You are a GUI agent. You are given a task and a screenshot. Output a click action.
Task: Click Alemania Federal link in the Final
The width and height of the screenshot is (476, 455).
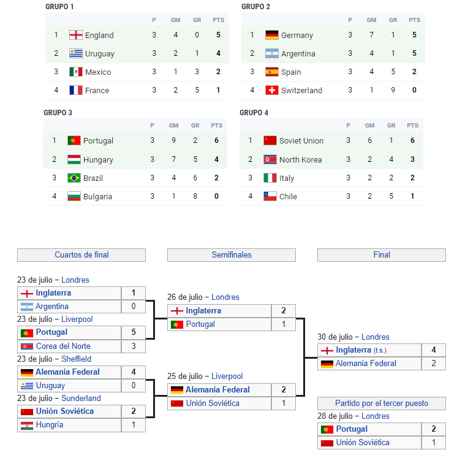[366, 363]
